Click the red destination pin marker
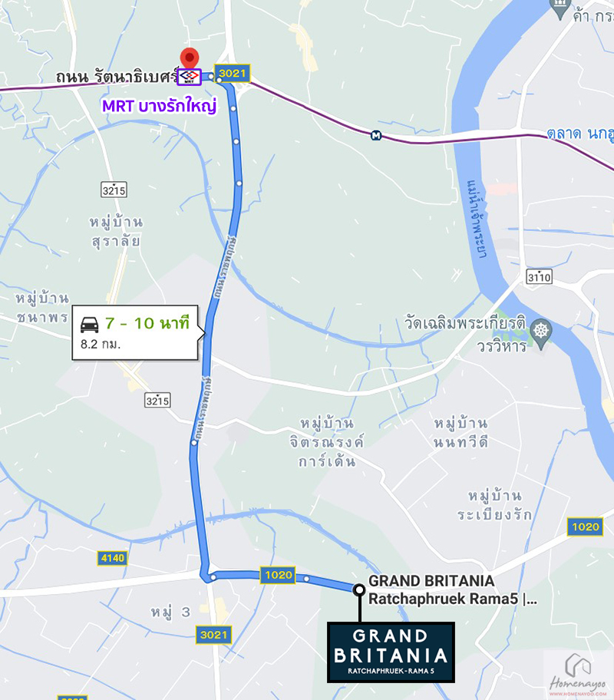 (190, 59)
